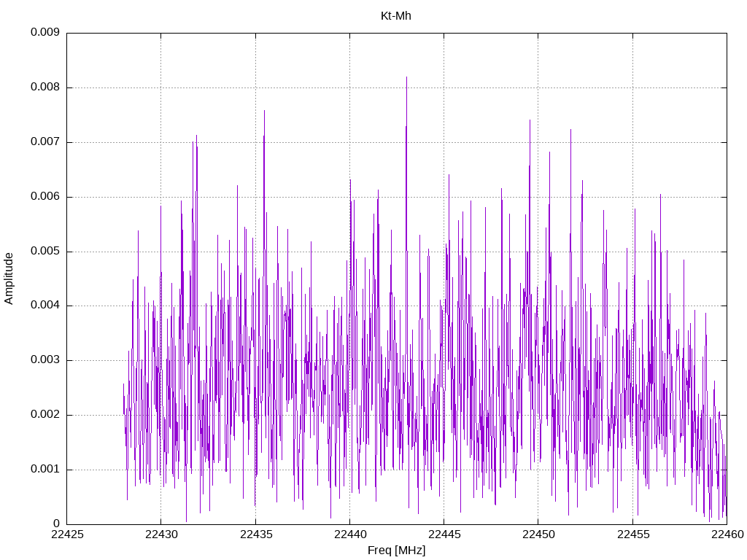Click x-axis tick label 22455
The width and height of the screenshot is (747, 560).
point(632,534)
